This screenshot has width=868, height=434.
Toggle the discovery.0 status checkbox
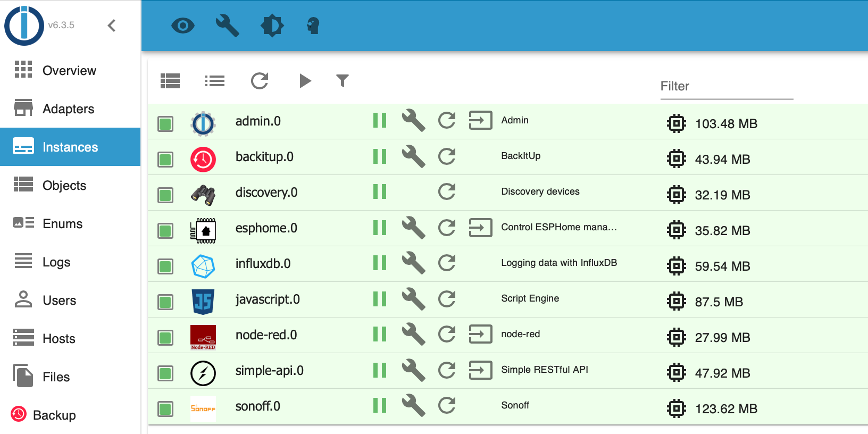pyautogui.click(x=165, y=195)
